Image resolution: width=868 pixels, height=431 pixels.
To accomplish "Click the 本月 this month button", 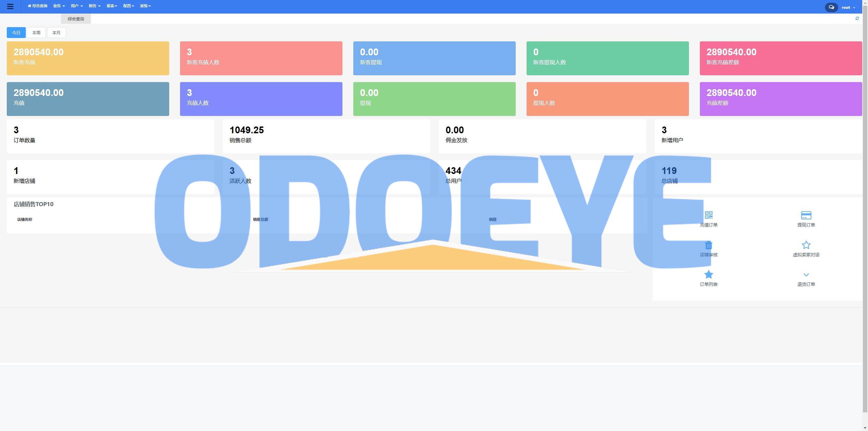I will [56, 32].
